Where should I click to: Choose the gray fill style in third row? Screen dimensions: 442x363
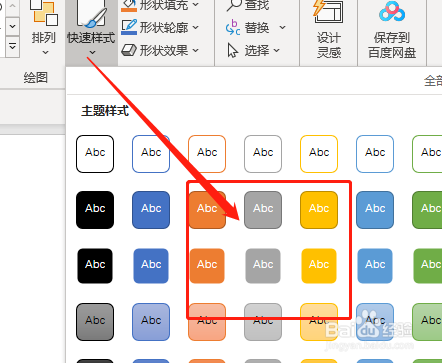[x=263, y=266]
